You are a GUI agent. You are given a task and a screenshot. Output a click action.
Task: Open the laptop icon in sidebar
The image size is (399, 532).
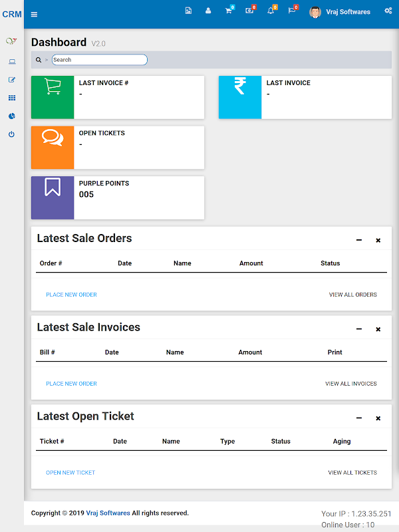11,62
